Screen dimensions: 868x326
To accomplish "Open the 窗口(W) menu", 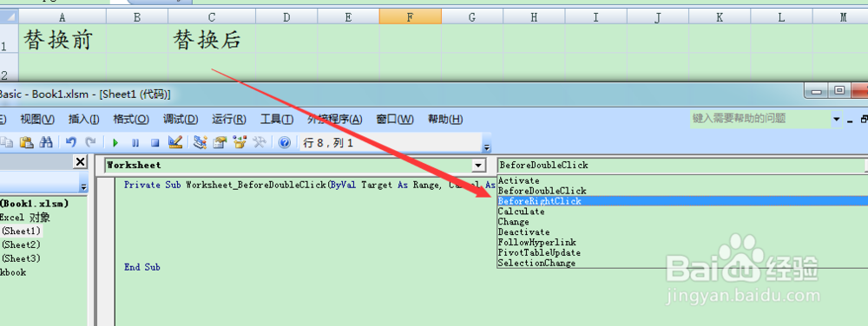I will [395, 120].
